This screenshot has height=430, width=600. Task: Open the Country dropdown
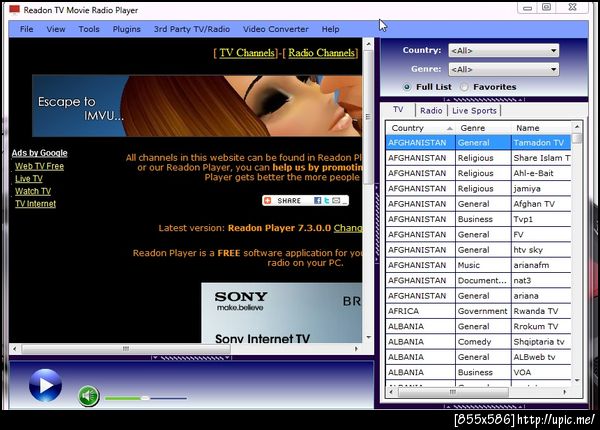[503, 50]
